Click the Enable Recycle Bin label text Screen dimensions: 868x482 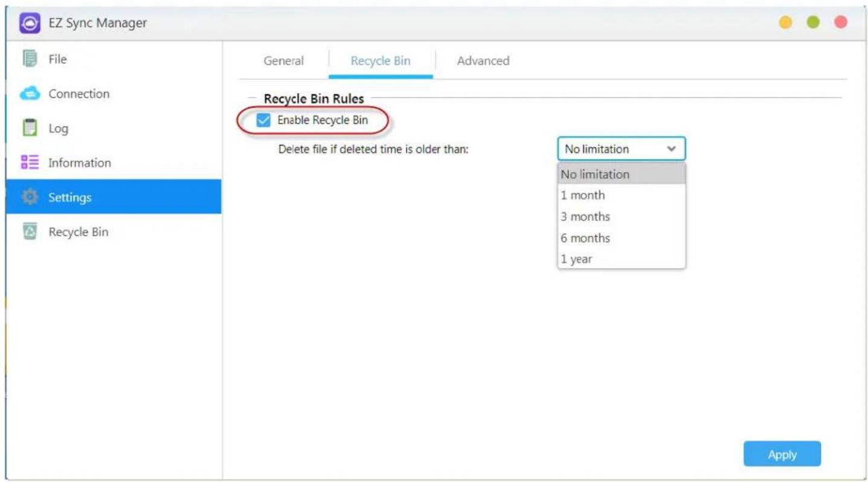click(x=323, y=120)
